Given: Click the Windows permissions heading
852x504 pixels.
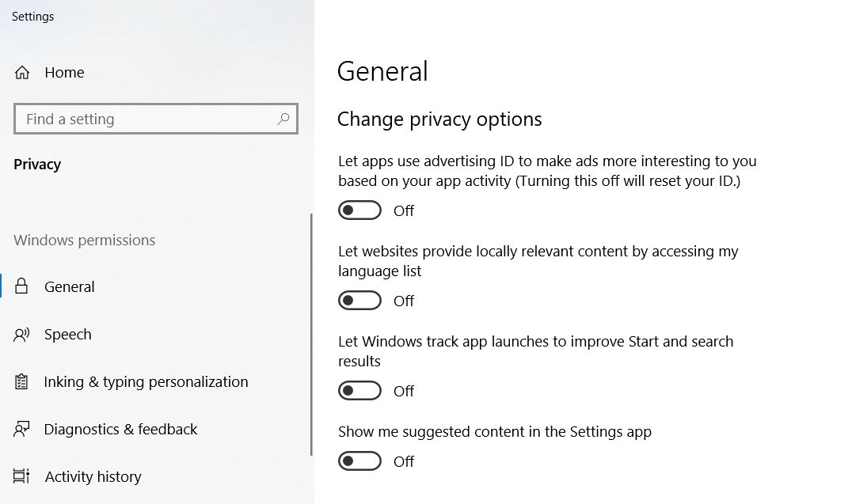Looking at the screenshot, I should 85,241.
